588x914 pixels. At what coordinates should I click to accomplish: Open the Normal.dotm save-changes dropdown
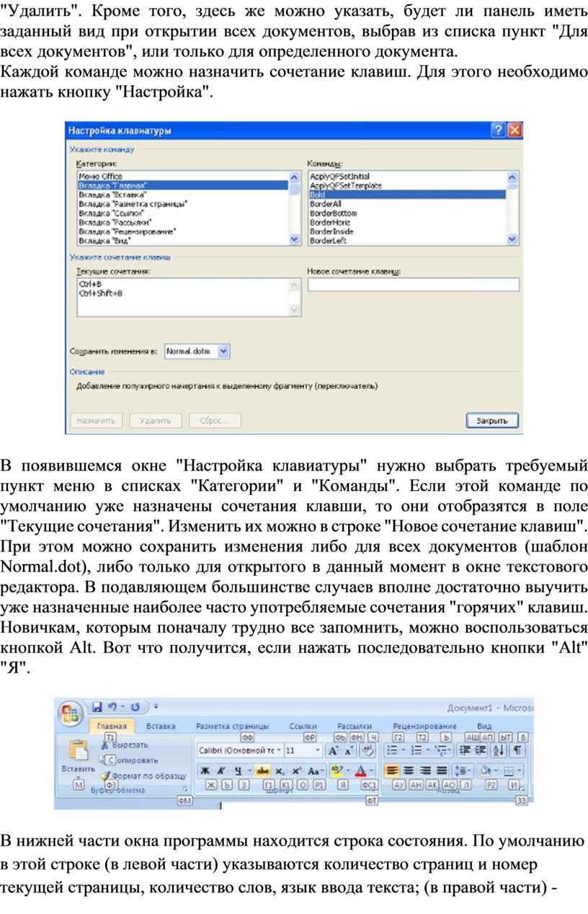tap(223, 351)
